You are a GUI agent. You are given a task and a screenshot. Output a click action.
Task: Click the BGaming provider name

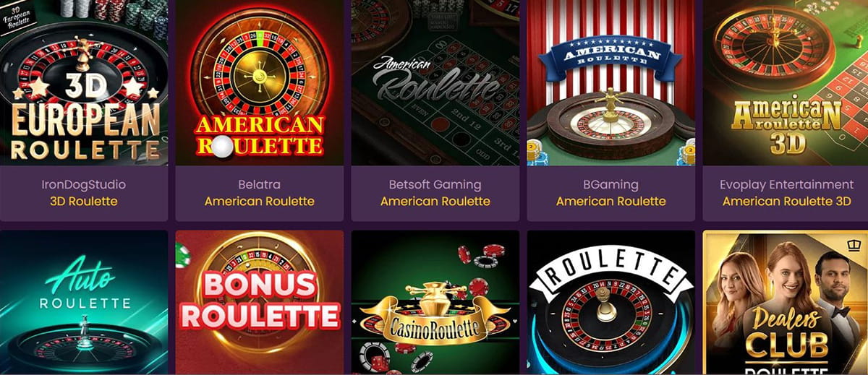(611, 184)
